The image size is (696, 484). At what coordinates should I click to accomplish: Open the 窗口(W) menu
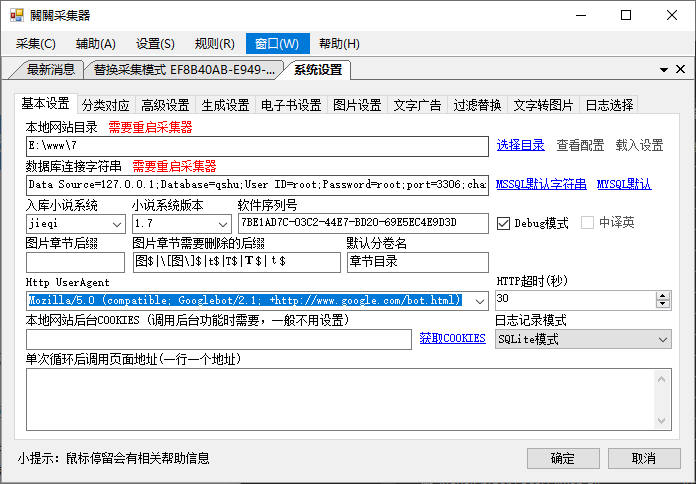coord(277,44)
